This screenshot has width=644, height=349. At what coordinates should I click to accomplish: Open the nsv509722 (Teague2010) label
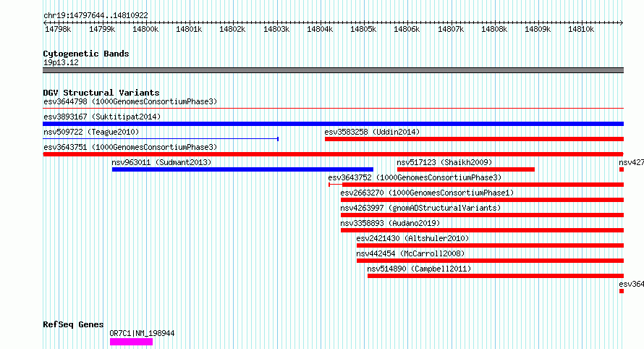91,132
